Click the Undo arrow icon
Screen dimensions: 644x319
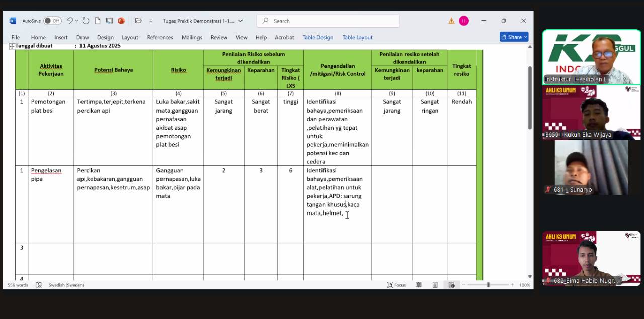click(x=69, y=21)
